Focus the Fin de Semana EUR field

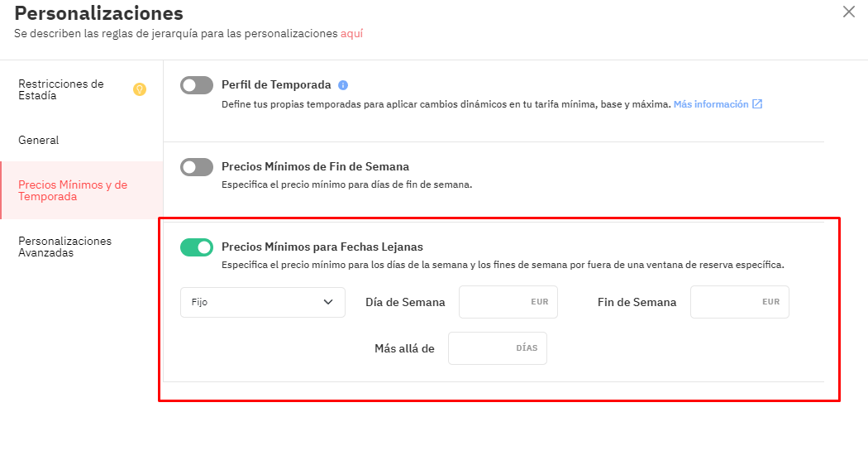pos(740,302)
